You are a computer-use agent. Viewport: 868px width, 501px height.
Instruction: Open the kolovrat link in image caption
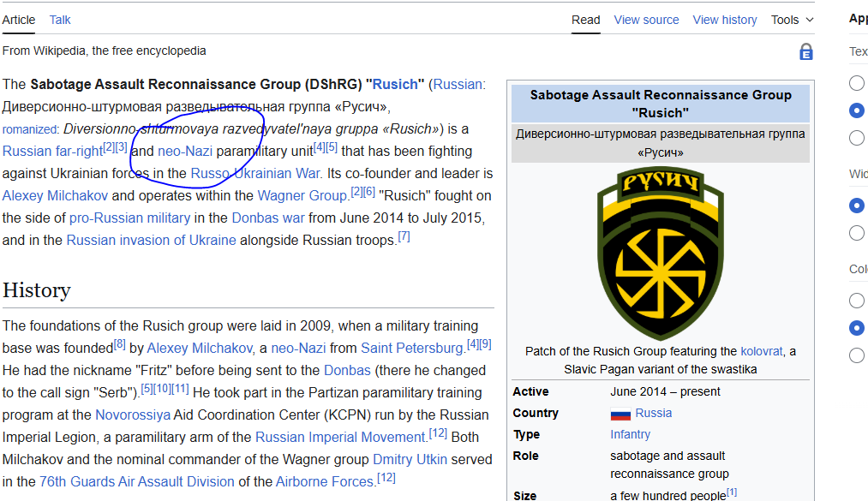[x=762, y=351]
